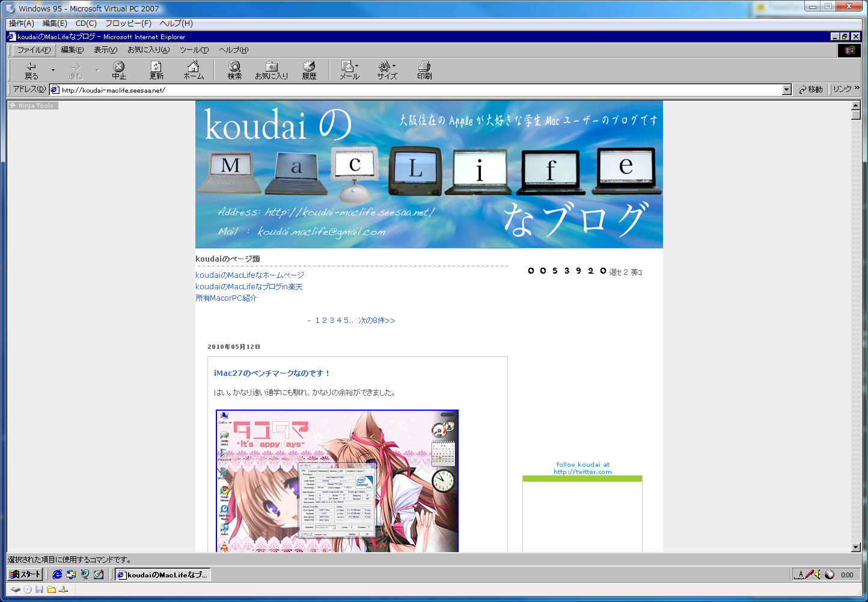
Task: Click the Ninja Tools badge
Action: (32, 105)
